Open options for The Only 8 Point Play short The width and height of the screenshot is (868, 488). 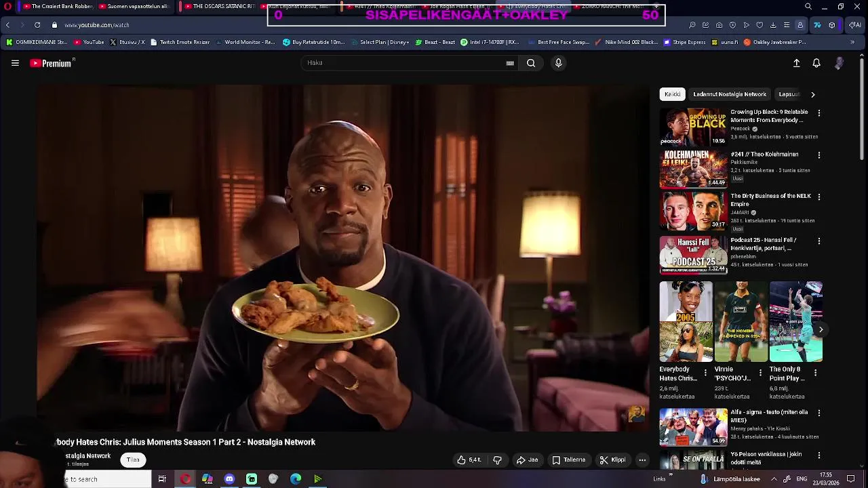point(815,373)
